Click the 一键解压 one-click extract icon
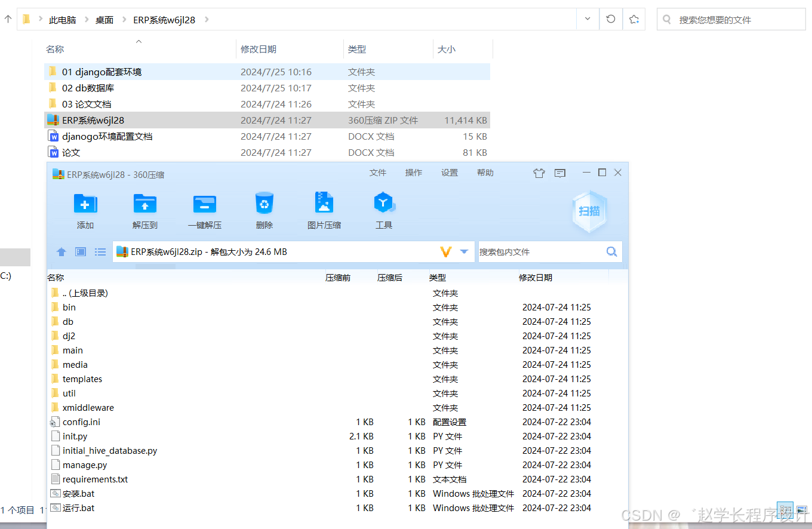The width and height of the screenshot is (812, 529). tap(204, 210)
